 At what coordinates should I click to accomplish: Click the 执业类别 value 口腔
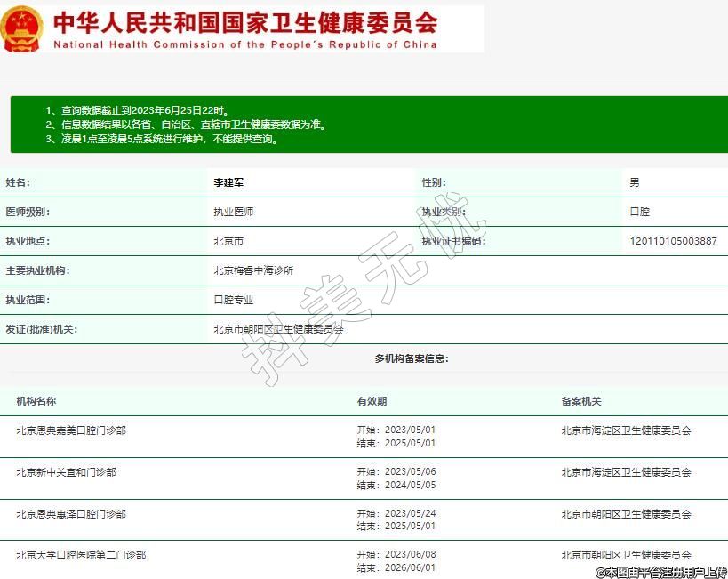[639, 212]
